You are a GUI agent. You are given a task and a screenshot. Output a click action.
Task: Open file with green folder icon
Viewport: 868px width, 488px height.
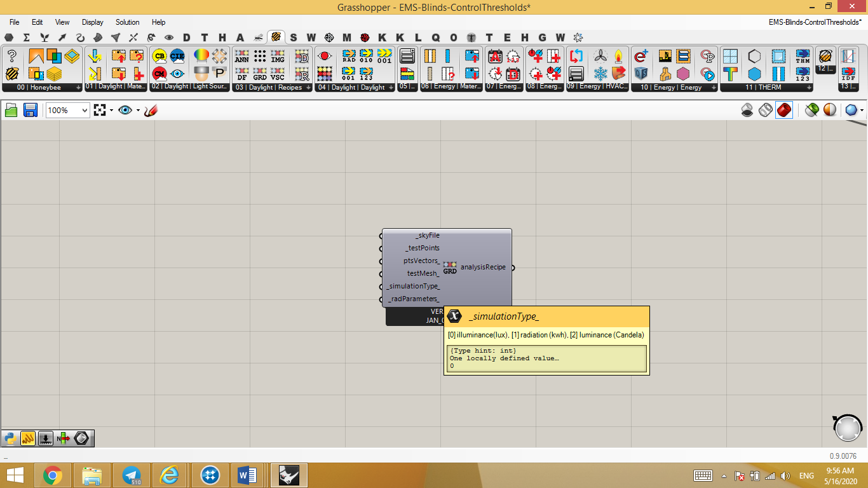[11, 110]
